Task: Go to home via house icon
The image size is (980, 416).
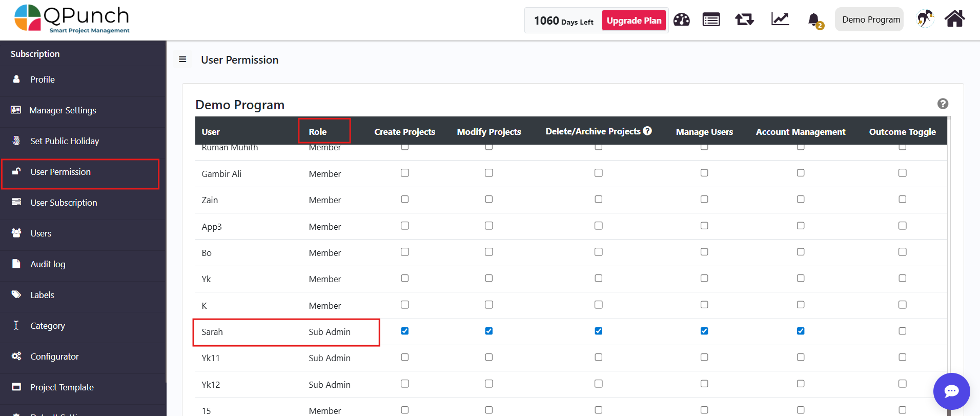Action: coord(954,19)
